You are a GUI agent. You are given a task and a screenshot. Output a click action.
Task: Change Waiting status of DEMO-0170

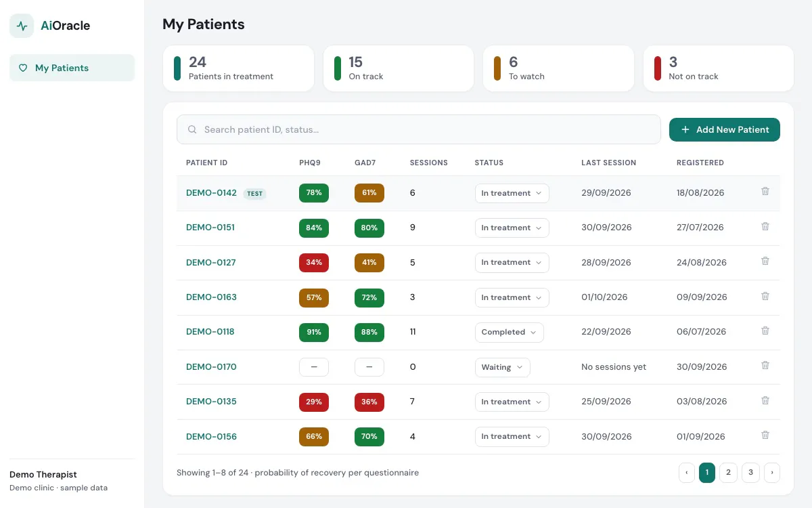click(502, 367)
